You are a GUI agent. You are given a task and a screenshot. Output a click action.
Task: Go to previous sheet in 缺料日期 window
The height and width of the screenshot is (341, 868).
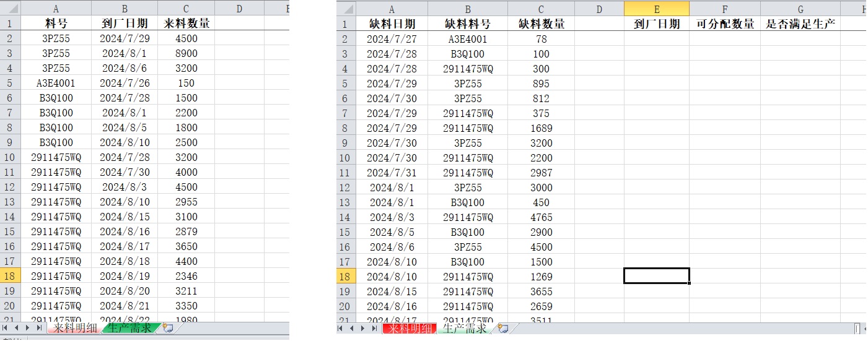coord(352,328)
